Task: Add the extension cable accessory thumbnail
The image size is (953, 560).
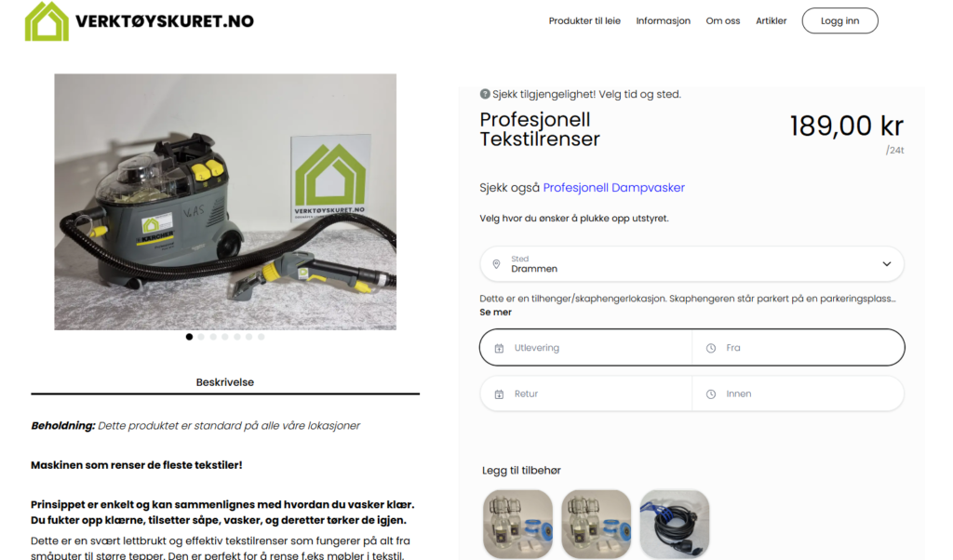Action: (x=675, y=524)
